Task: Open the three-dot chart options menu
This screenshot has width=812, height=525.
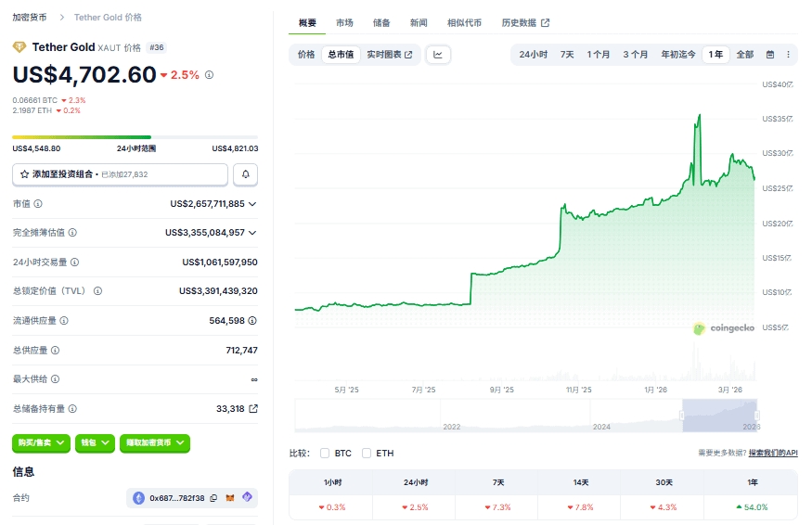Action: pos(788,55)
